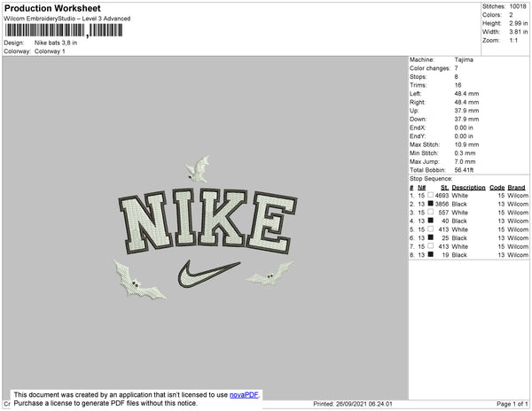The height and width of the screenshot is (411, 532).
Task: Click the 'Trims:' label
Action: coord(418,85)
